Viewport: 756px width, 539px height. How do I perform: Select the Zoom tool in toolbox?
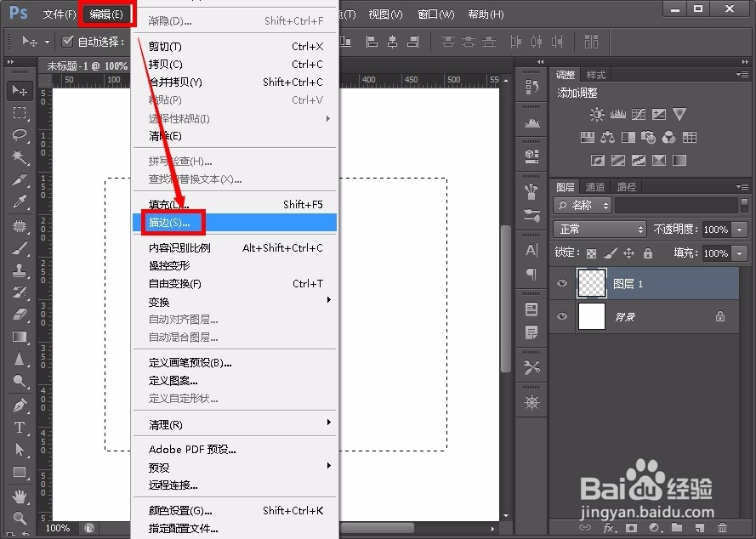point(20,519)
